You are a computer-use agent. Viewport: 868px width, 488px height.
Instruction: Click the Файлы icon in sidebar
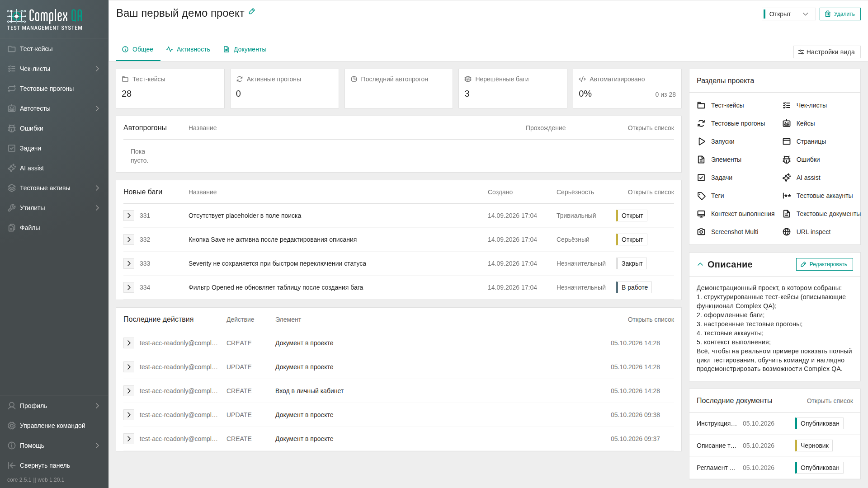[x=12, y=228]
